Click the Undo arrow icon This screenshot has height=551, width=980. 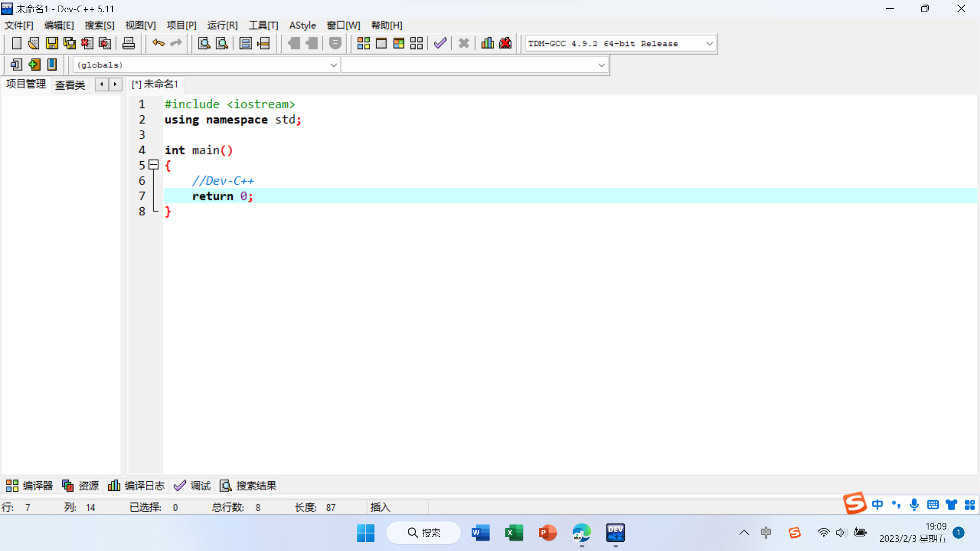(x=158, y=43)
